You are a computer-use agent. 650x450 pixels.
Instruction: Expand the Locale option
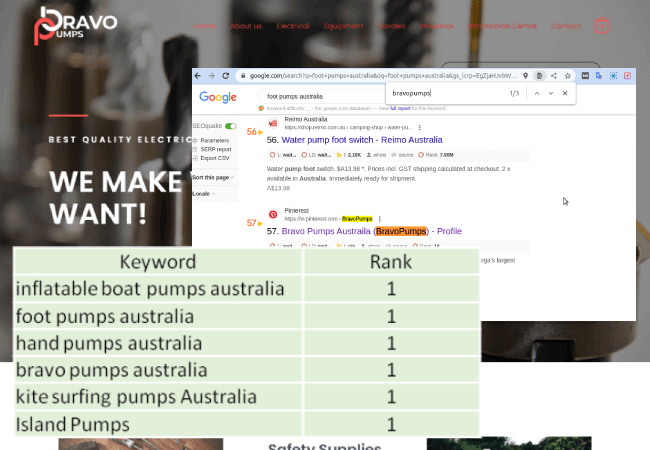click(203, 194)
